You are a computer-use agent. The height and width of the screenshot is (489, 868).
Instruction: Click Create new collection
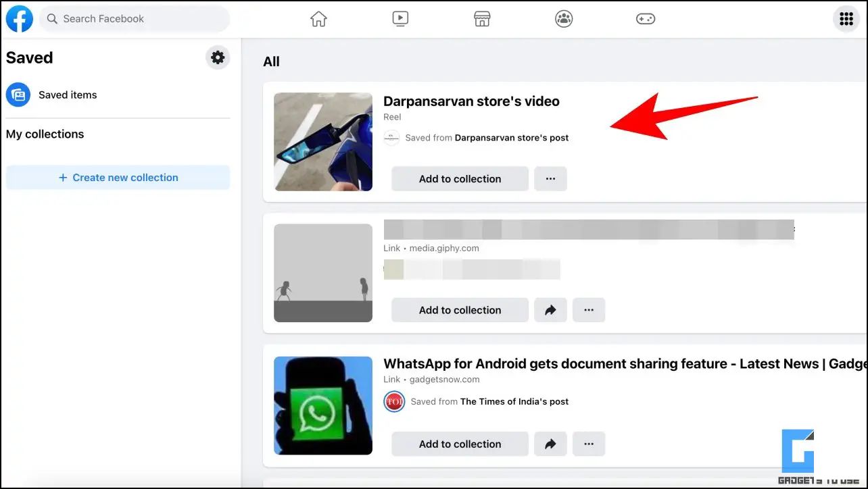coord(118,178)
